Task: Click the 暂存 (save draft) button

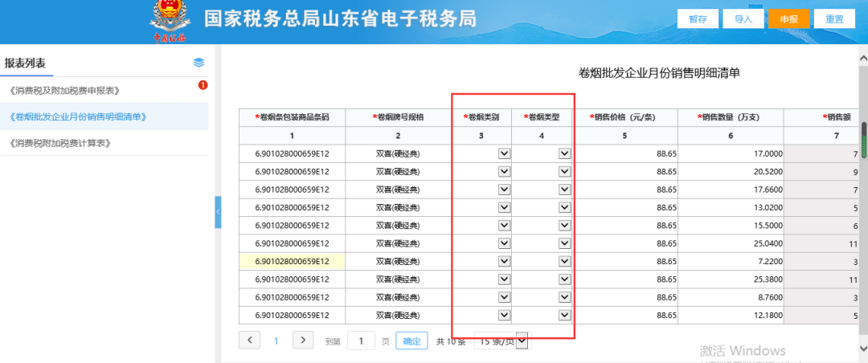Action: [x=698, y=18]
